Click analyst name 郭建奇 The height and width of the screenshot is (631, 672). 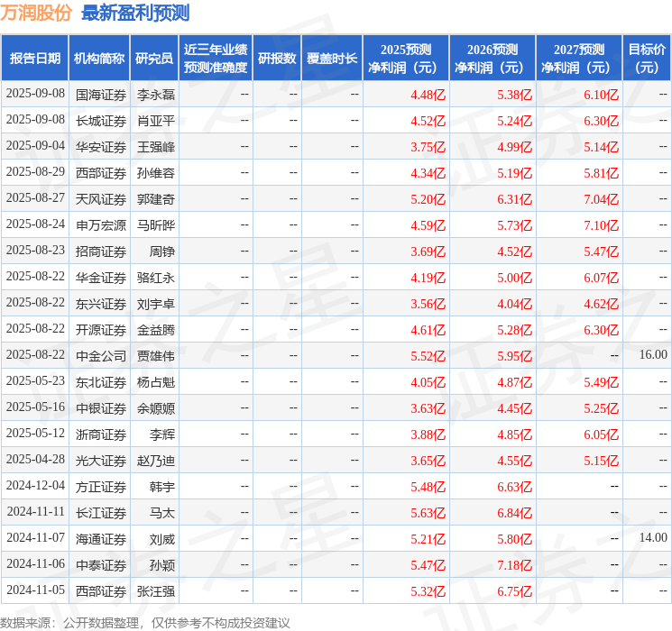(155, 199)
